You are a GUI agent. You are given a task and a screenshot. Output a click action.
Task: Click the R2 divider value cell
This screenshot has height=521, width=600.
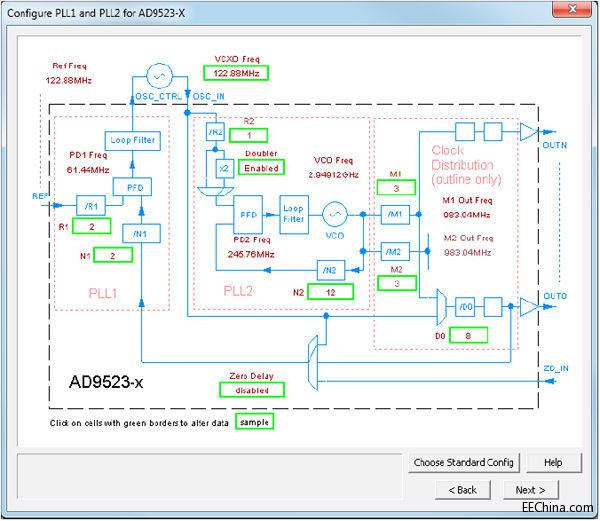pos(255,135)
